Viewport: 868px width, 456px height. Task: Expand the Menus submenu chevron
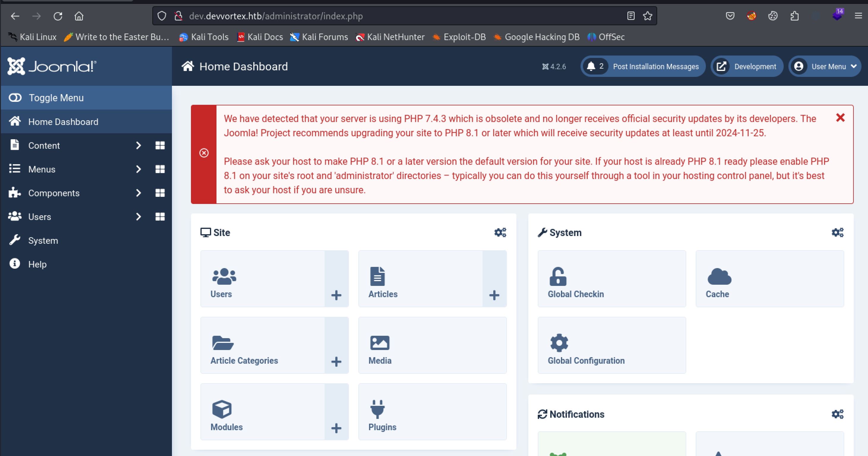pos(138,169)
